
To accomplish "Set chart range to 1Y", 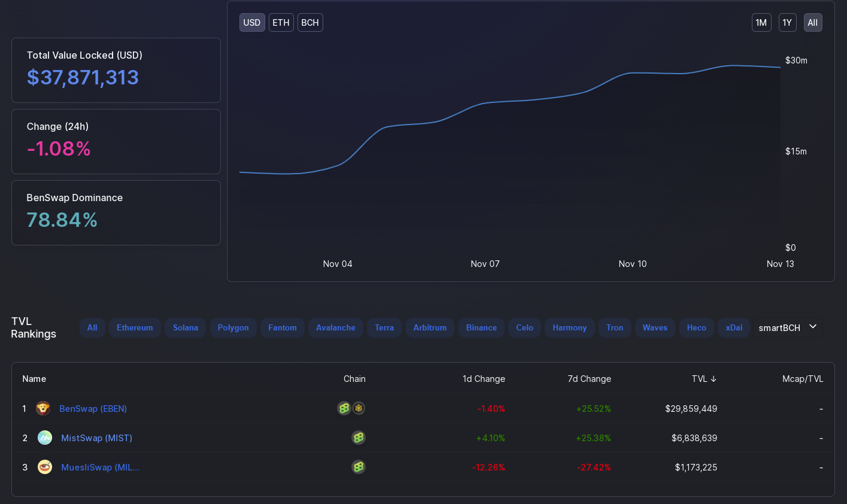I will pos(787,23).
